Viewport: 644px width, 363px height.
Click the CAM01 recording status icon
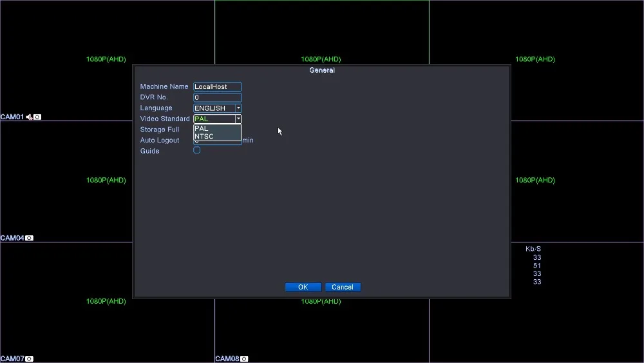point(37,117)
